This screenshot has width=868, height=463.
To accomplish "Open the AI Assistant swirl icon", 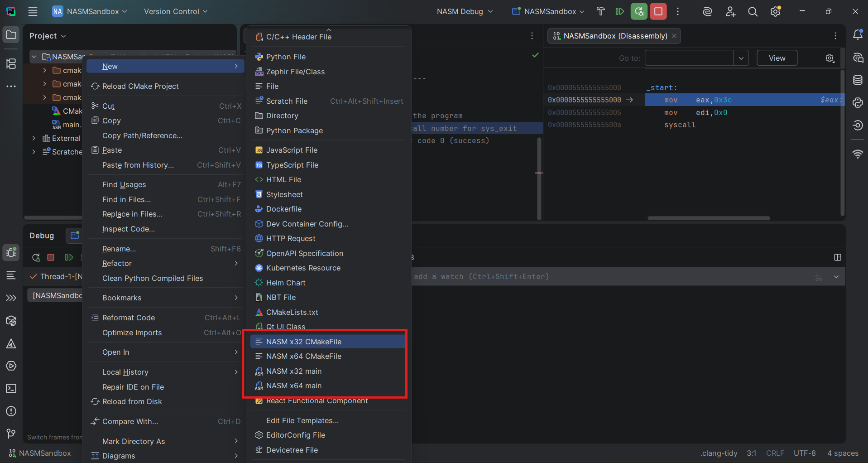I will pyautogui.click(x=707, y=12).
